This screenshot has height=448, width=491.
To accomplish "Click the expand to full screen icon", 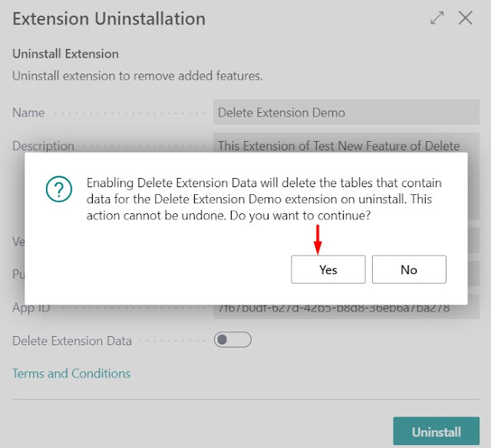I will pyautogui.click(x=437, y=18).
